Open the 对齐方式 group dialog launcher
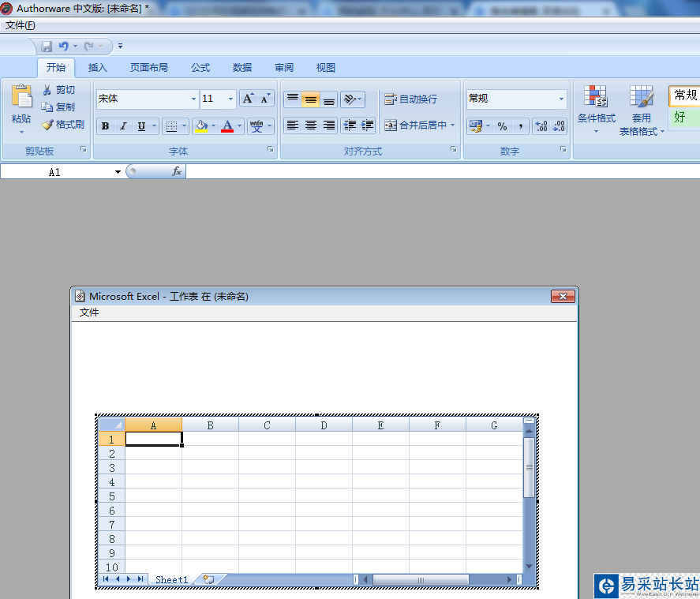Image resolution: width=700 pixels, height=599 pixels. coord(454,149)
